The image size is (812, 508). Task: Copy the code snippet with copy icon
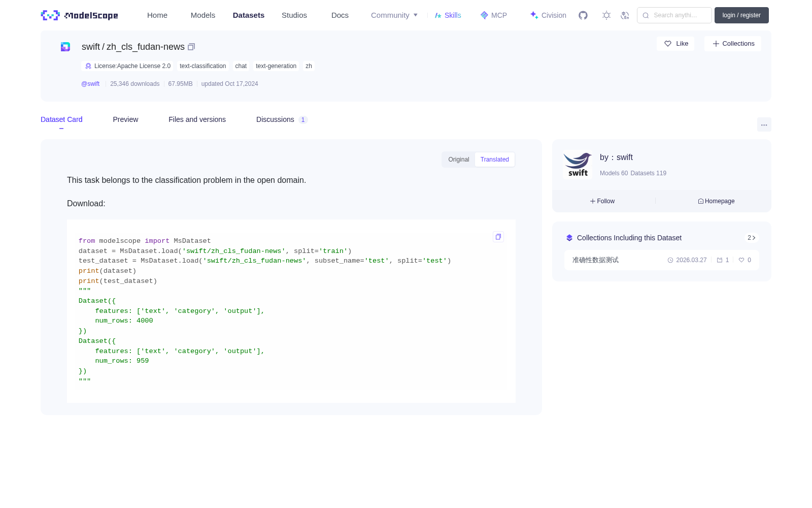click(498, 237)
